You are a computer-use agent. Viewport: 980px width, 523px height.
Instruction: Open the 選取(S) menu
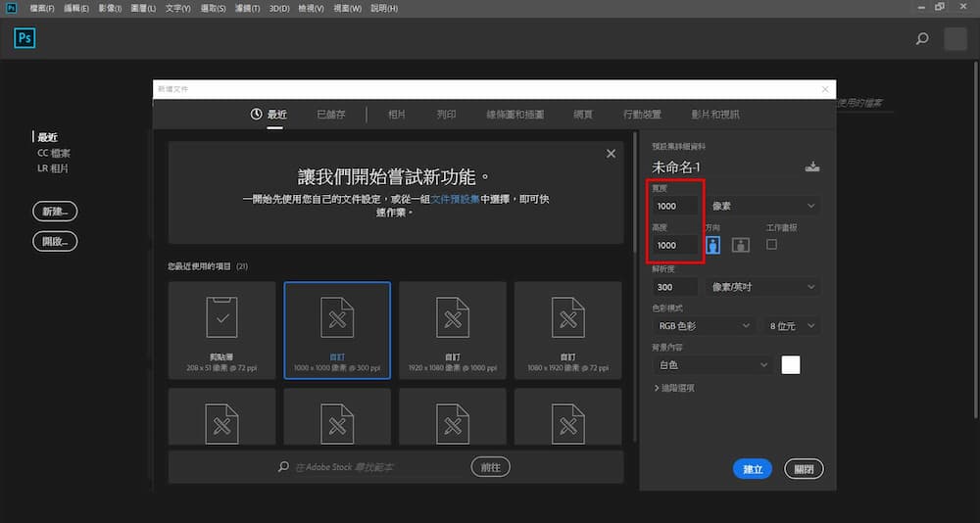point(213,9)
